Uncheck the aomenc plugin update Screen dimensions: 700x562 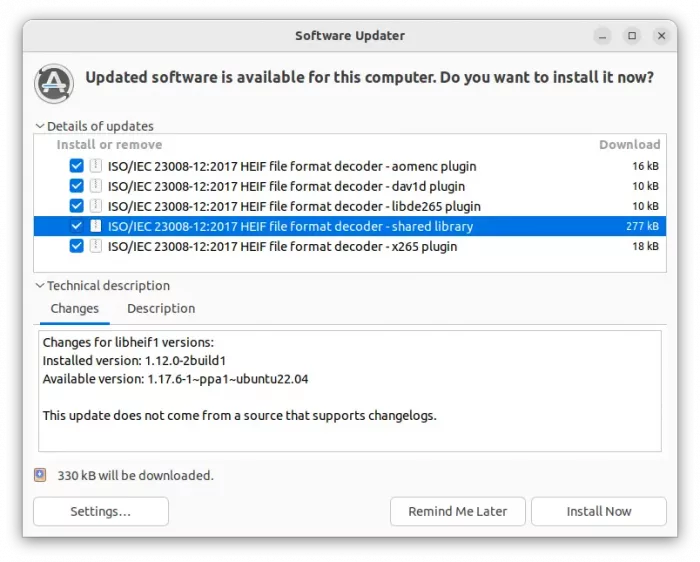[77, 166]
